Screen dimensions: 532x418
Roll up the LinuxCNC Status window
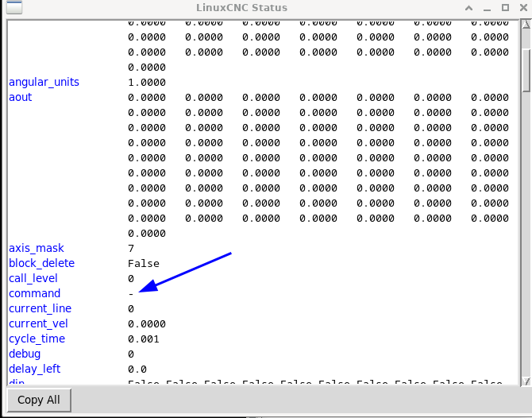click(469, 8)
